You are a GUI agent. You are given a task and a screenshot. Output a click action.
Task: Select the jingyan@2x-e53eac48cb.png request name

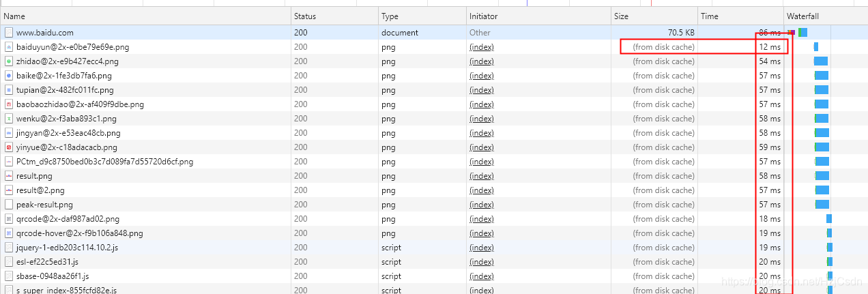pos(68,133)
